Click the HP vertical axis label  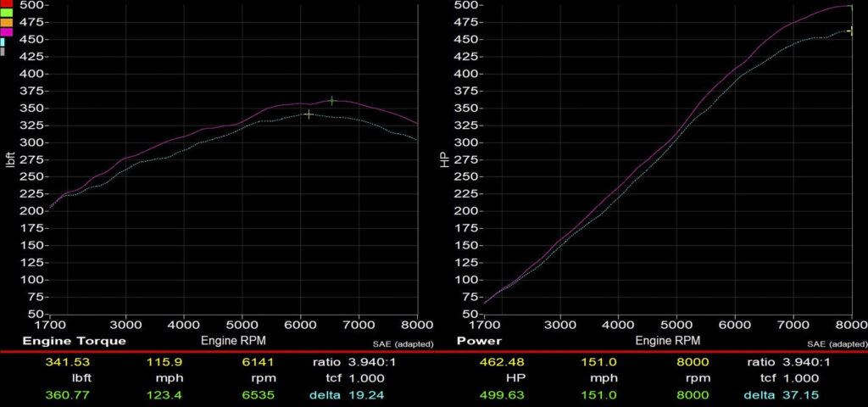point(443,159)
